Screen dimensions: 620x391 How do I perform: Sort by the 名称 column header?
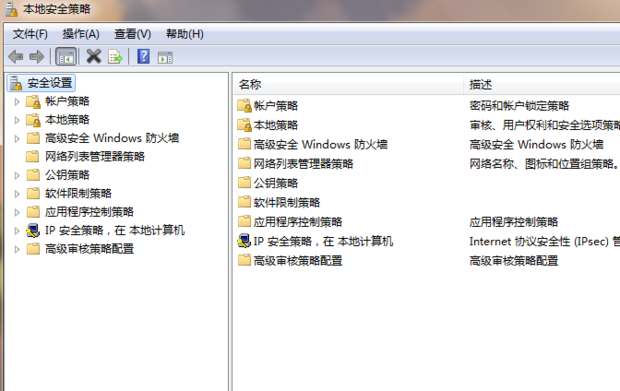[x=348, y=84]
